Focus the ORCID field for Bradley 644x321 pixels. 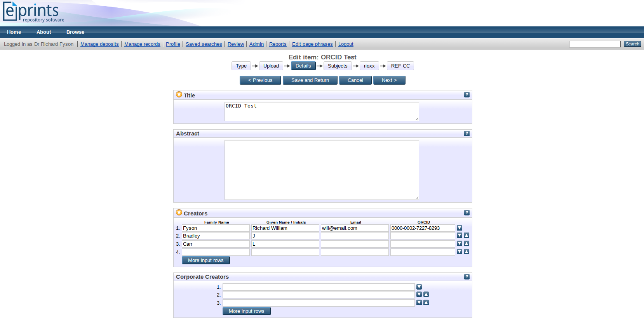422,236
